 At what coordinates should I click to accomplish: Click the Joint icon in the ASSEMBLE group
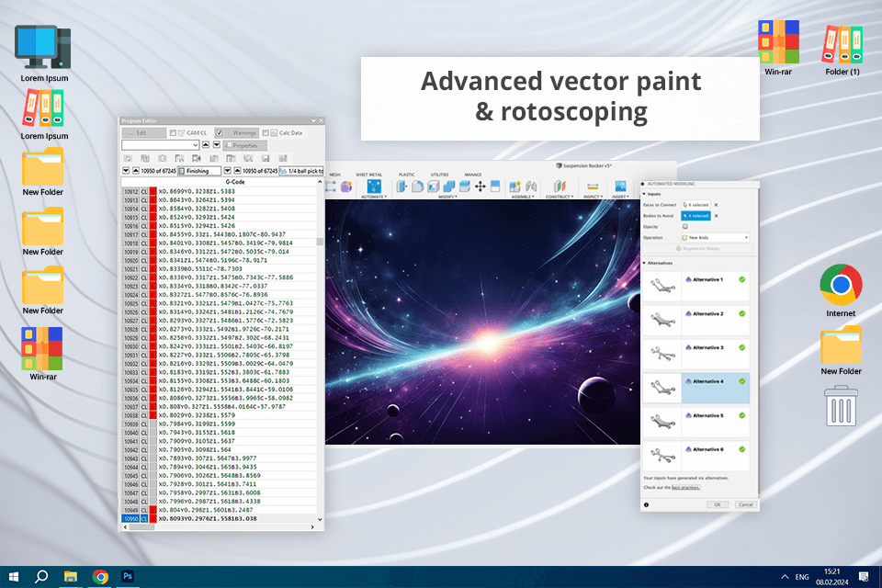pos(531,187)
